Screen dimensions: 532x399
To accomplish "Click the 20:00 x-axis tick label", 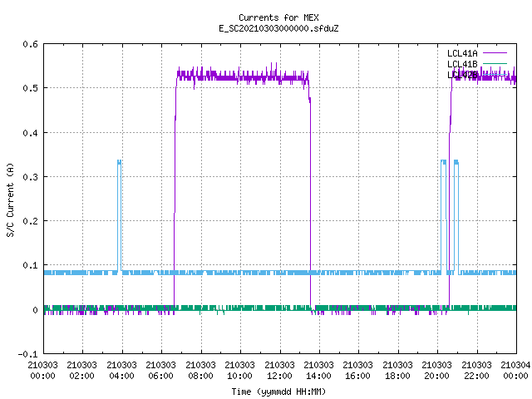I will point(436,376).
